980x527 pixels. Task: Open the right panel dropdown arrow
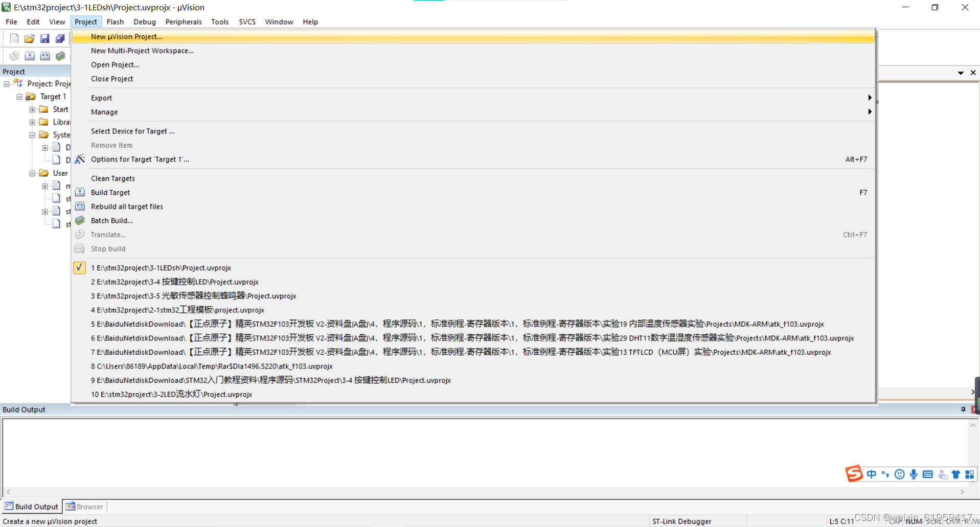click(961, 73)
